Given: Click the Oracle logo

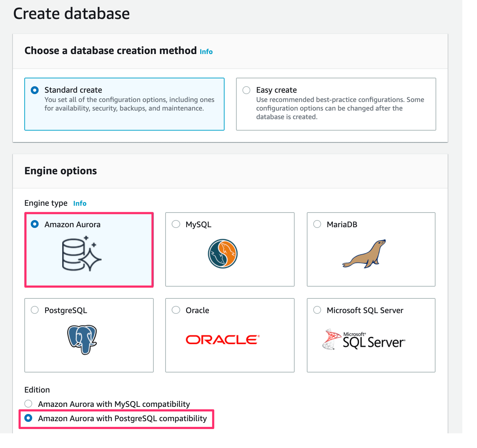Looking at the screenshot, I should tap(222, 340).
